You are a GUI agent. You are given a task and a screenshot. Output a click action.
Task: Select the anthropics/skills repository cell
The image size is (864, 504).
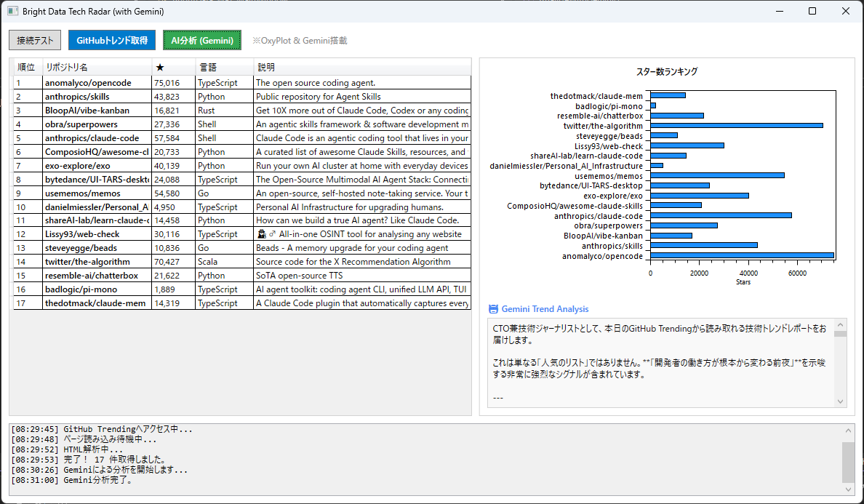(97, 97)
